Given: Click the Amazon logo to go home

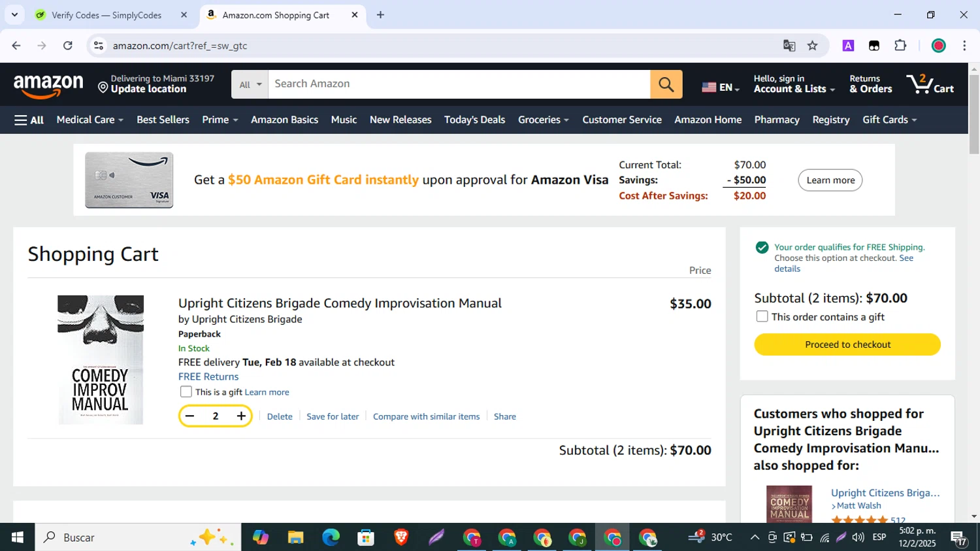Looking at the screenshot, I should tap(49, 86).
